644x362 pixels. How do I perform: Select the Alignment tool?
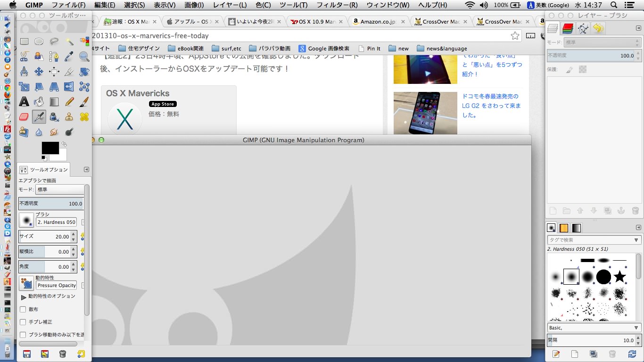coord(54,72)
